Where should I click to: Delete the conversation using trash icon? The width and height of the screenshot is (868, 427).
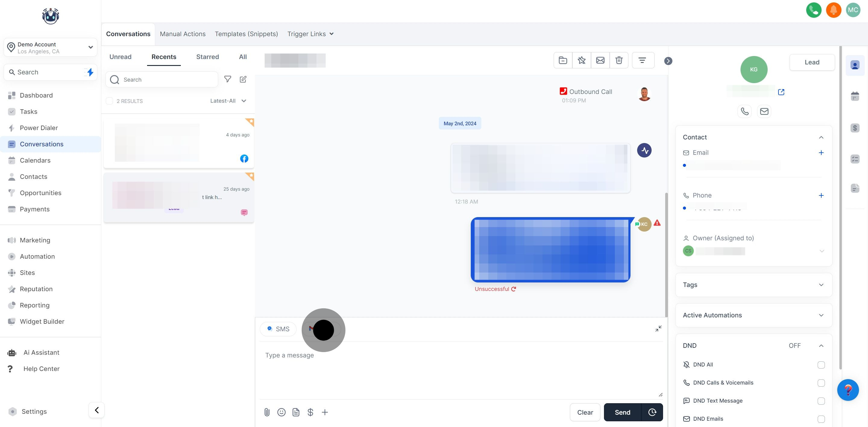(619, 60)
